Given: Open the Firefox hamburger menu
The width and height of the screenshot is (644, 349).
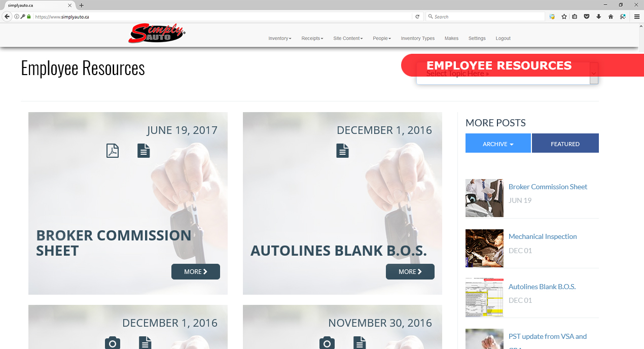Looking at the screenshot, I should (637, 17).
